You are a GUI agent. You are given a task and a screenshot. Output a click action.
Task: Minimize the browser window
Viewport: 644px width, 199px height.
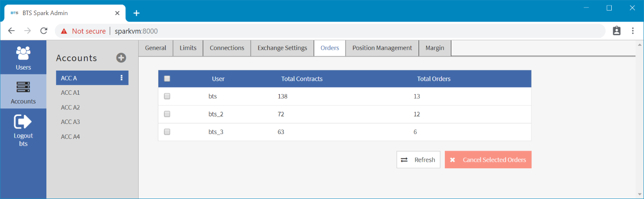click(x=587, y=8)
